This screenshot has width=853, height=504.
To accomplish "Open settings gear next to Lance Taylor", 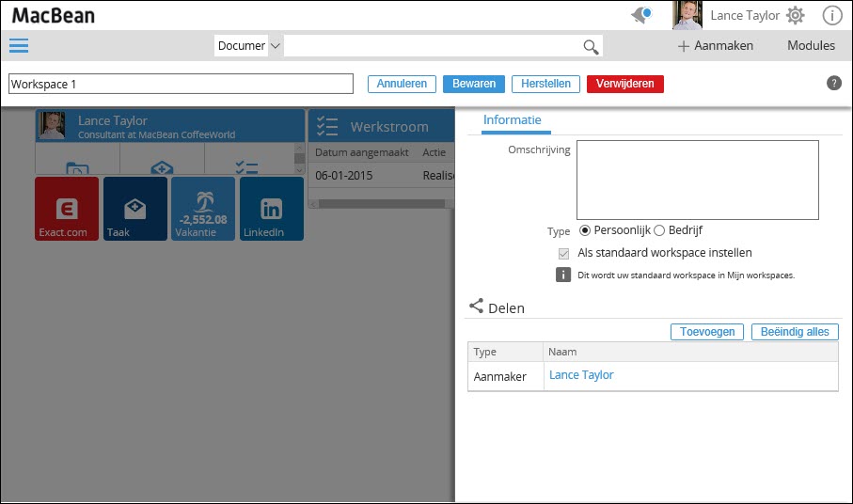I will [796, 15].
